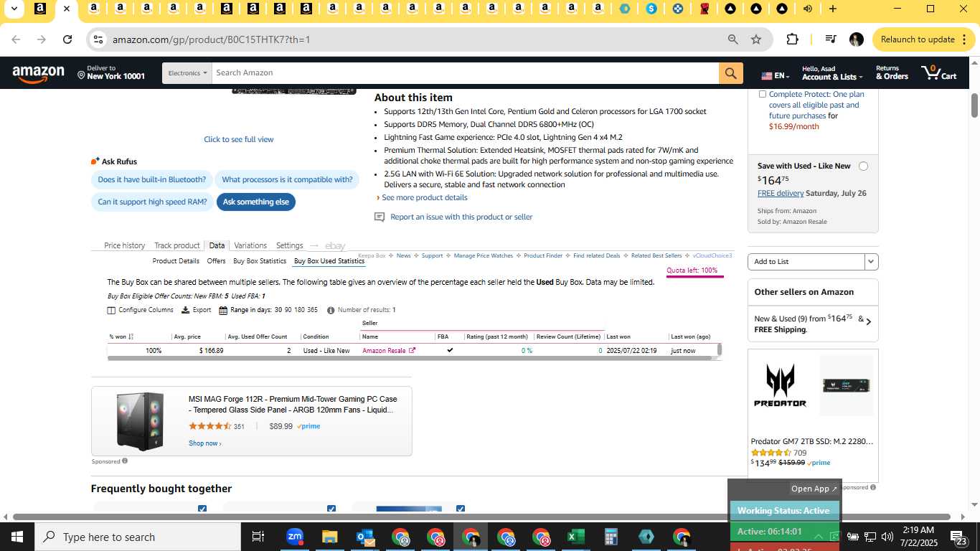Click Ask something else button
This screenshot has width=980, height=551.
click(x=256, y=202)
